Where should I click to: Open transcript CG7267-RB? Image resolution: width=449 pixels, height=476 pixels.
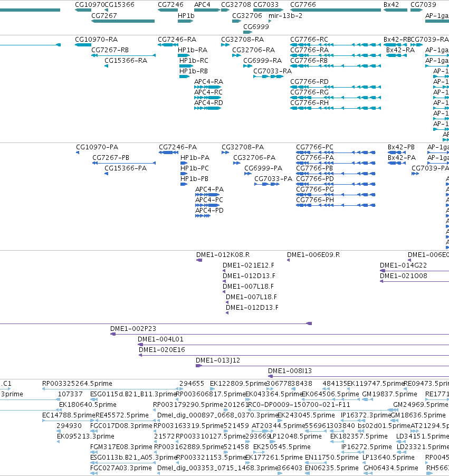tap(110, 50)
